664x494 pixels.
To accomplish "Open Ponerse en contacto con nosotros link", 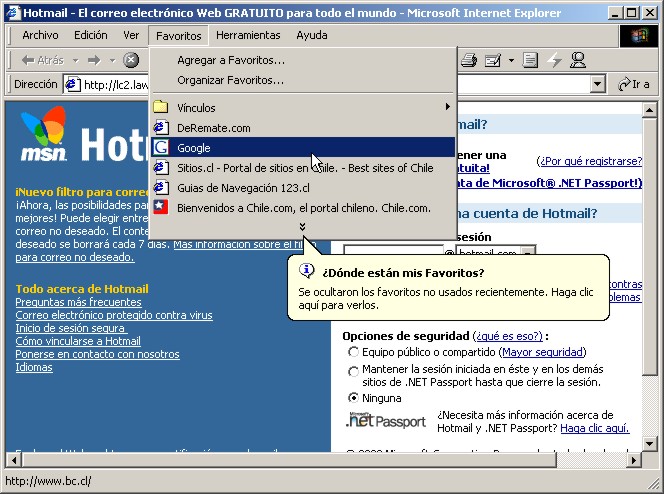I will coord(97,354).
